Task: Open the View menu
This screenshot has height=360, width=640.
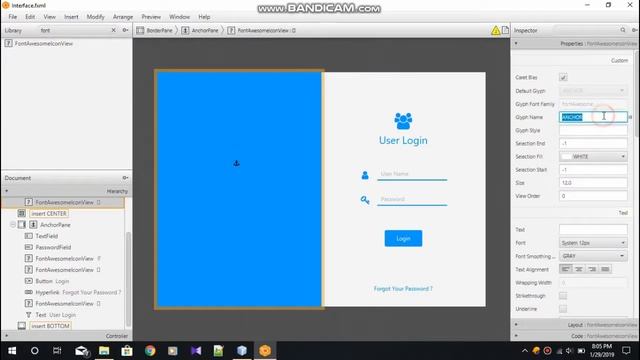Action: 49,17
